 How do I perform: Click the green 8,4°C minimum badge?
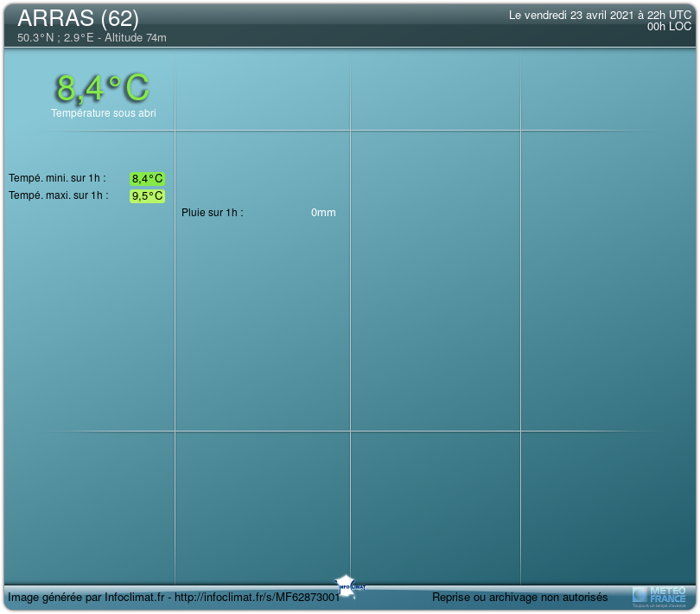coord(147,179)
